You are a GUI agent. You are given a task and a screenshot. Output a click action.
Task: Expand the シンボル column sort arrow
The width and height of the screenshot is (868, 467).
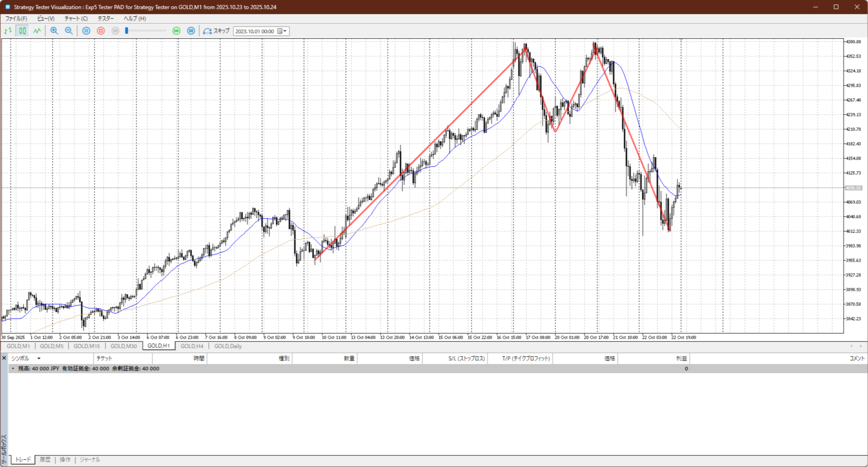point(39,359)
